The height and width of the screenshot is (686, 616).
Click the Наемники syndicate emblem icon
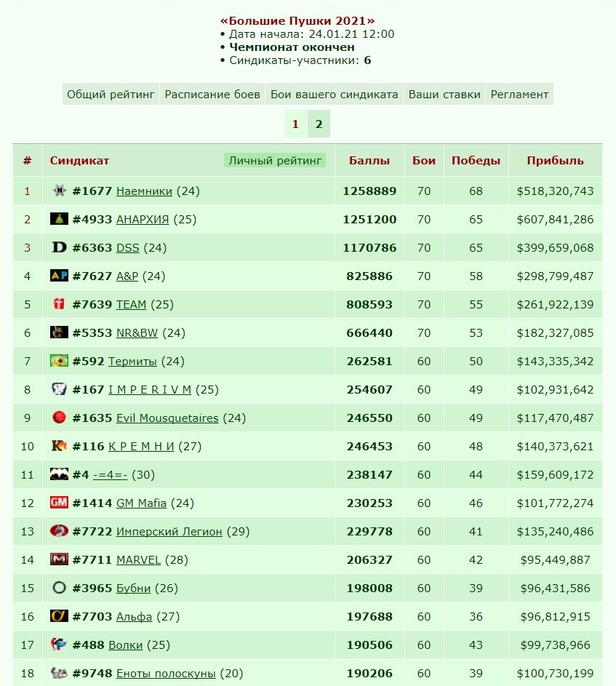[59, 191]
